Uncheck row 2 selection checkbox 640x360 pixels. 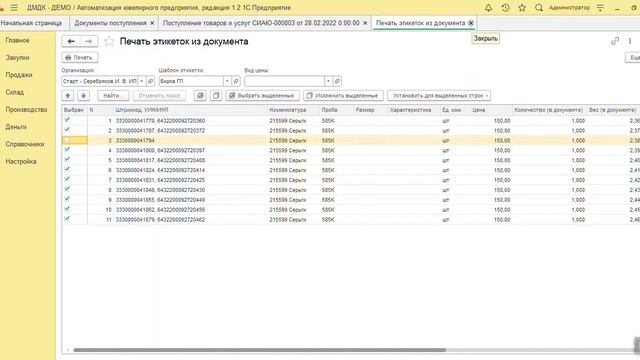pos(67,130)
